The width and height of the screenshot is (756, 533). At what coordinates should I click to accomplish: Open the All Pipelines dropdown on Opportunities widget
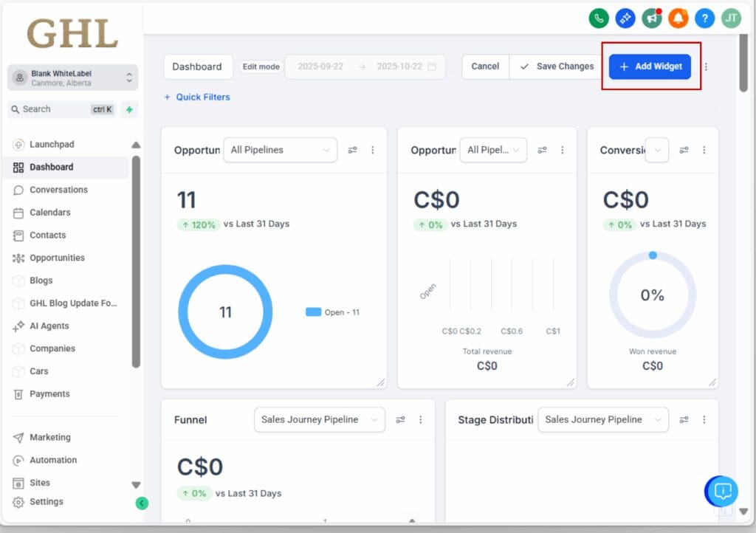pyautogui.click(x=280, y=150)
